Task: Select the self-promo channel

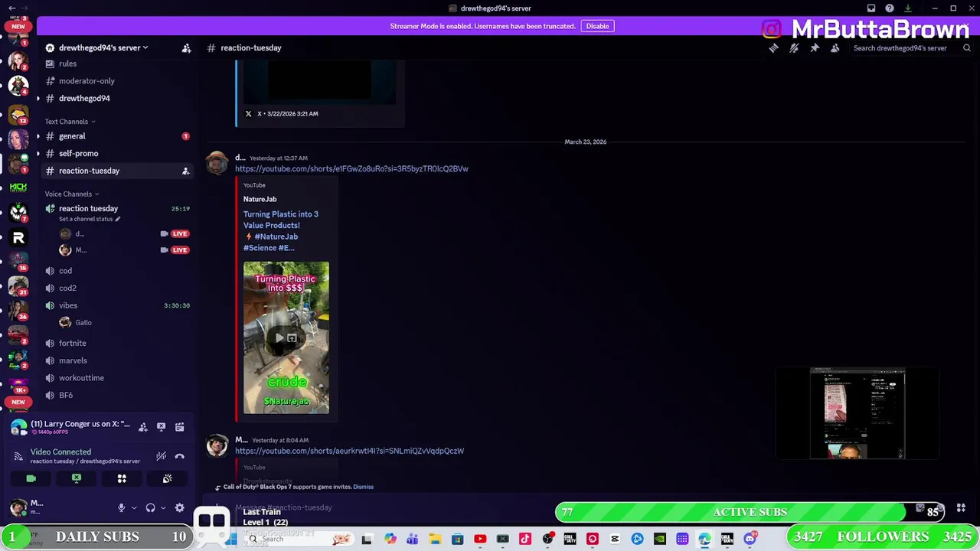Action: (78, 153)
